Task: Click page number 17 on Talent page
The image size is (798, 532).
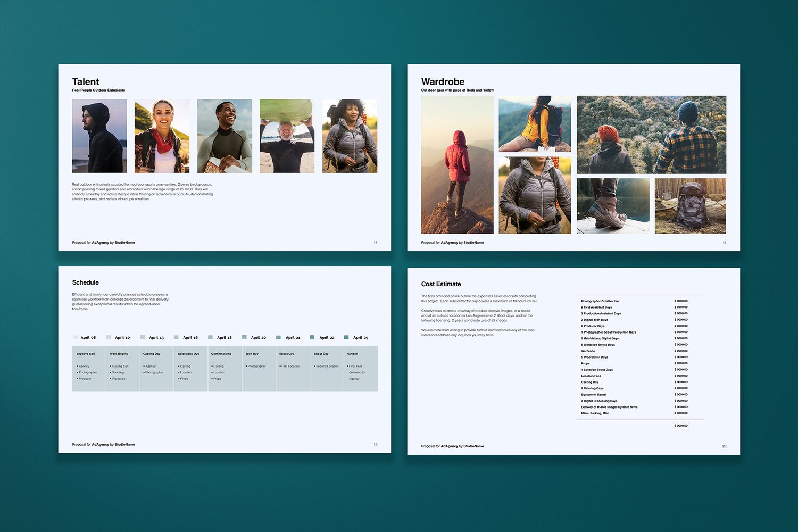Action: tap(375, 243)
